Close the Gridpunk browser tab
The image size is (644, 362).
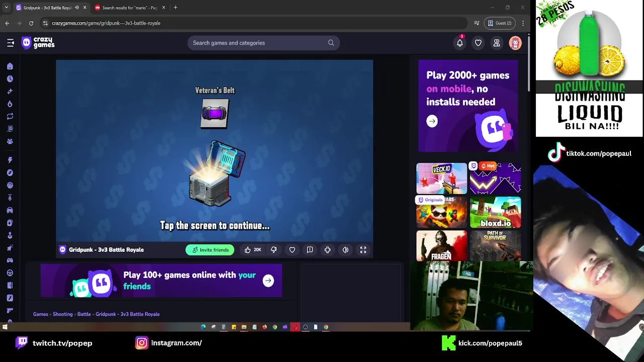[x=85, y=8]
